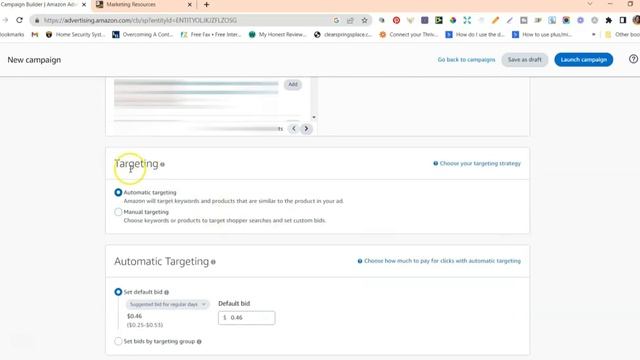This screenshot has width=640, height=360.
Task: Open the Overcoming A Cont bookmark
Action: click(143, 35)
